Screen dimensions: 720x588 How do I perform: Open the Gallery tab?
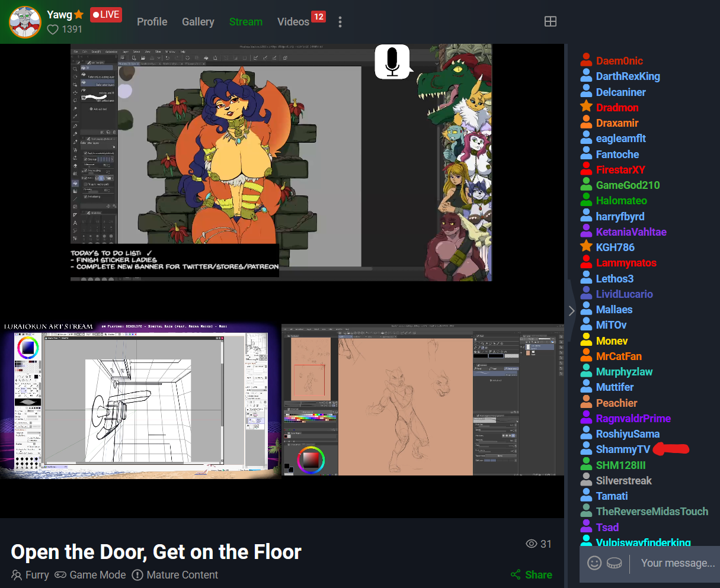tap(198, 22)
